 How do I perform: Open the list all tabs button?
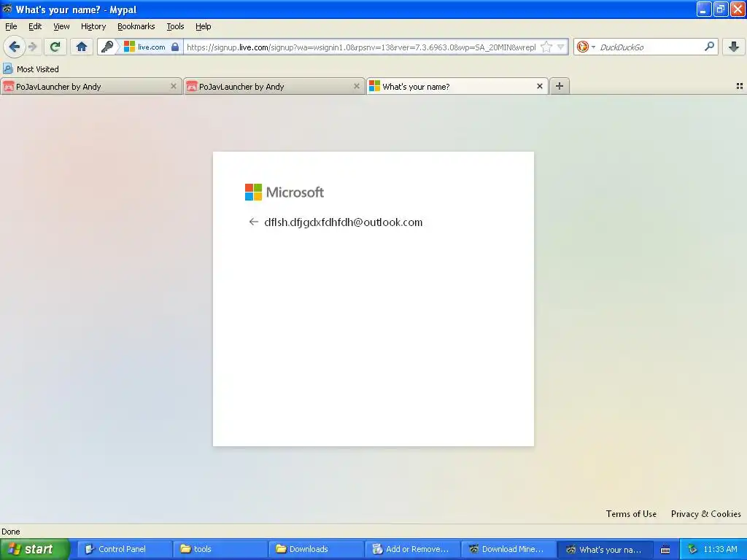coord(740,86)
